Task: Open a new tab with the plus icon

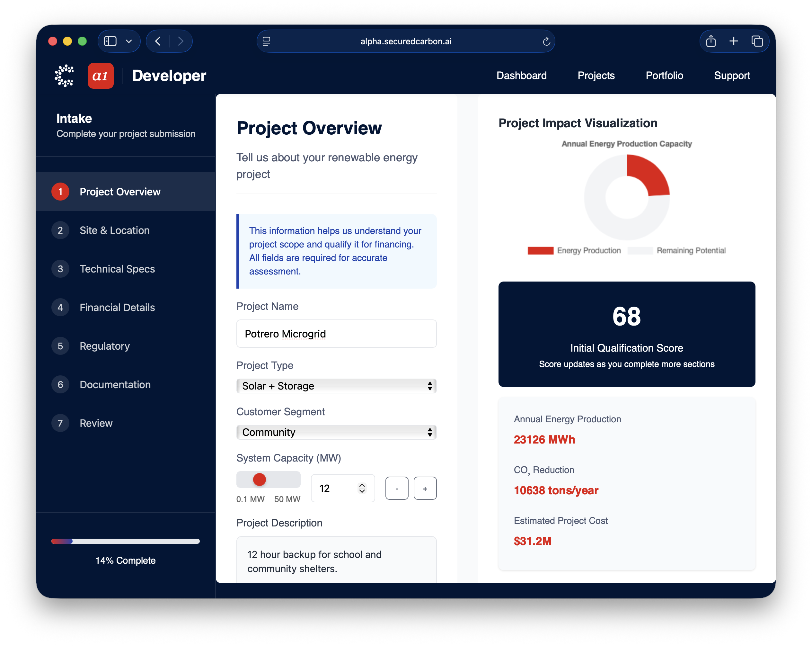Action: (x=734, y=41)
